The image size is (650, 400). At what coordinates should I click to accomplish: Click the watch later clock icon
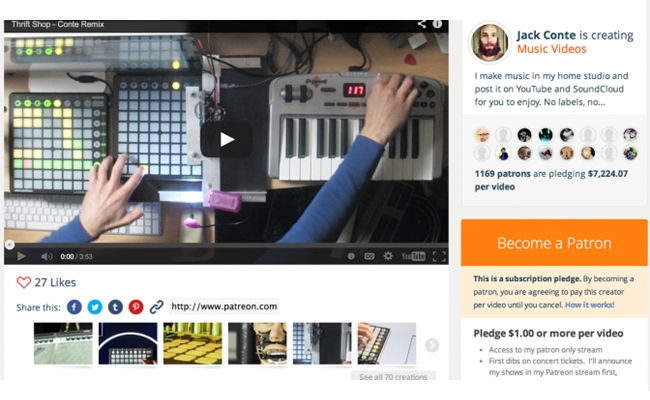pos(351,257)
